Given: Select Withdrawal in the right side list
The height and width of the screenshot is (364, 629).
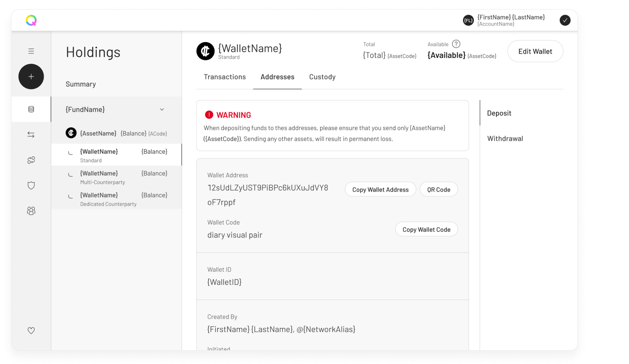Looking at the screenshot, I should tap(505, 139).
